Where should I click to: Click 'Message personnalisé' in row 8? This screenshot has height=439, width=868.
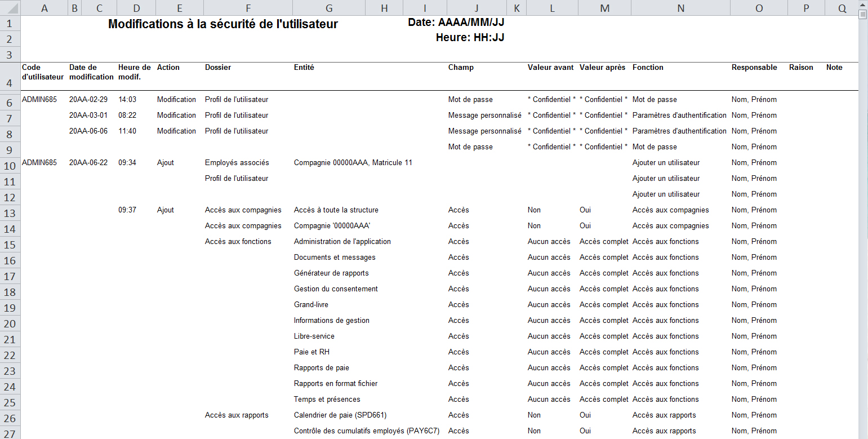tap(485, 131)
